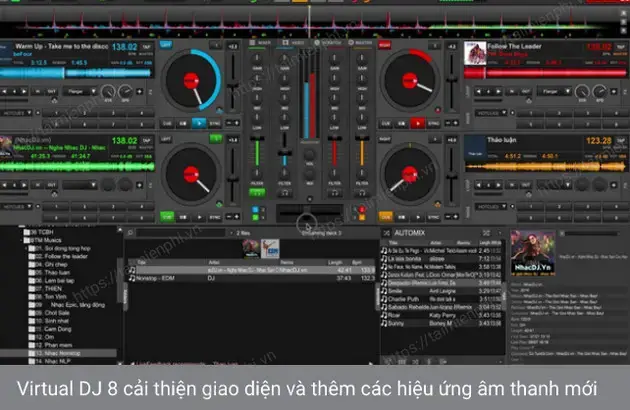
Task: Click the plus icon beside blue deck effect knobs
Action: [139, 92]
